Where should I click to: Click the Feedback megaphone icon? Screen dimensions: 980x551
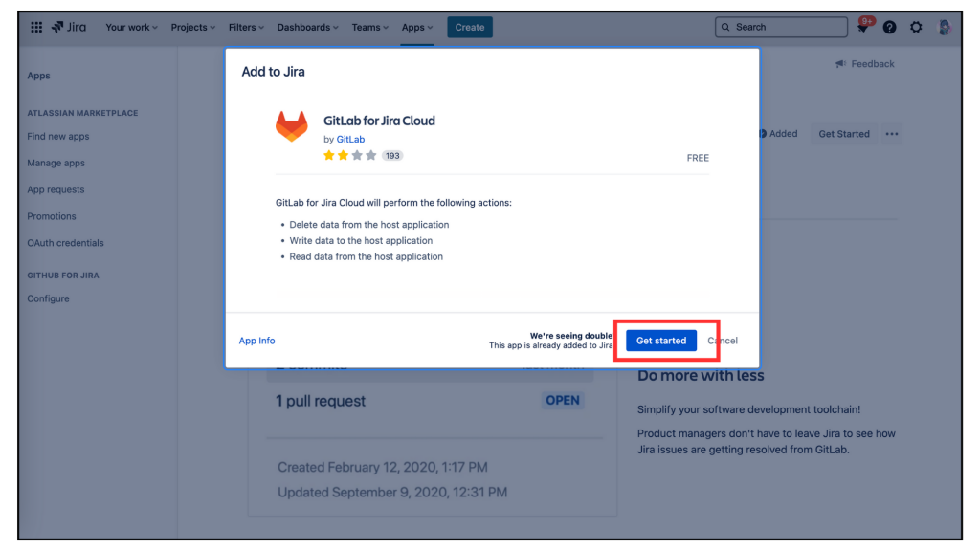840,64
